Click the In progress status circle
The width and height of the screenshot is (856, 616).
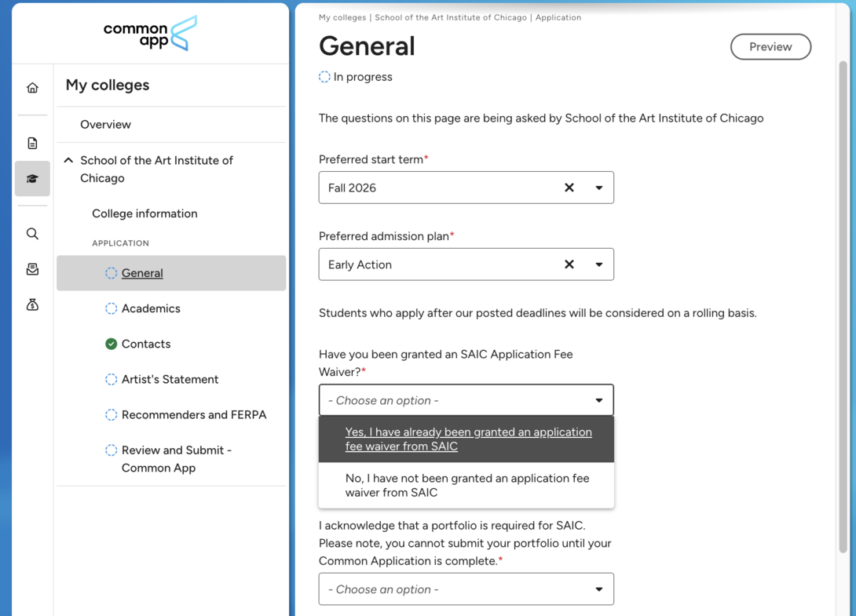click(323, 77)
